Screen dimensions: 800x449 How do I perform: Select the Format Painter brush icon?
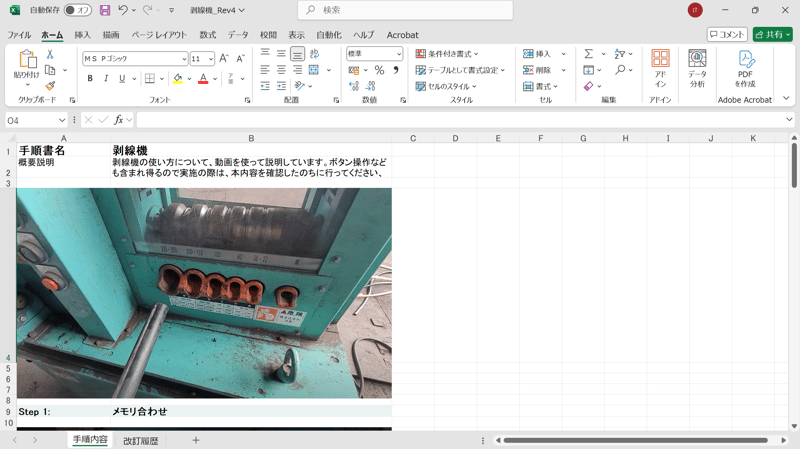(x=50, y=86)
